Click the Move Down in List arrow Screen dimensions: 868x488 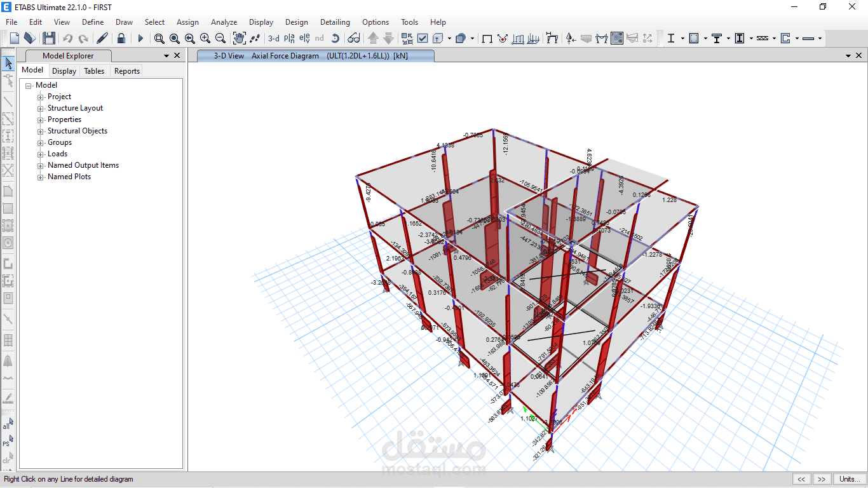coord(388,38)
